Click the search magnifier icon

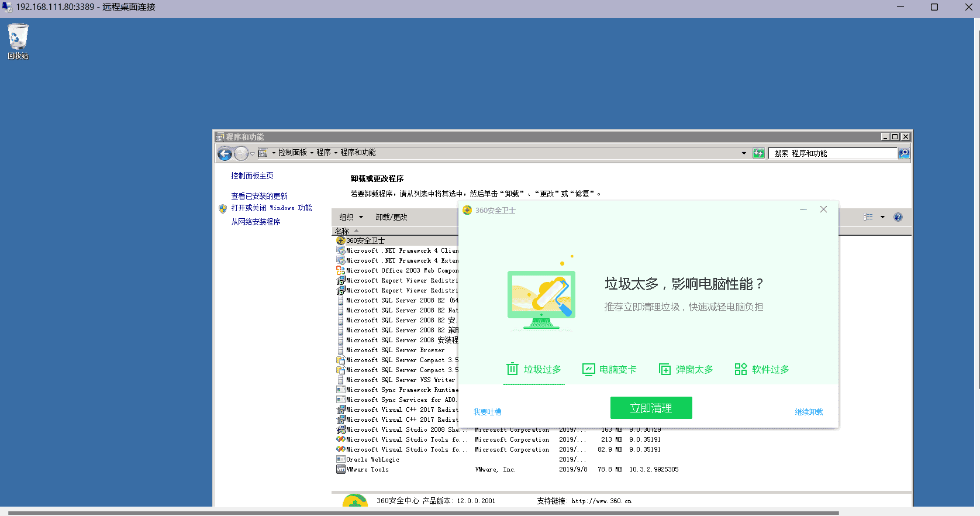904,153
